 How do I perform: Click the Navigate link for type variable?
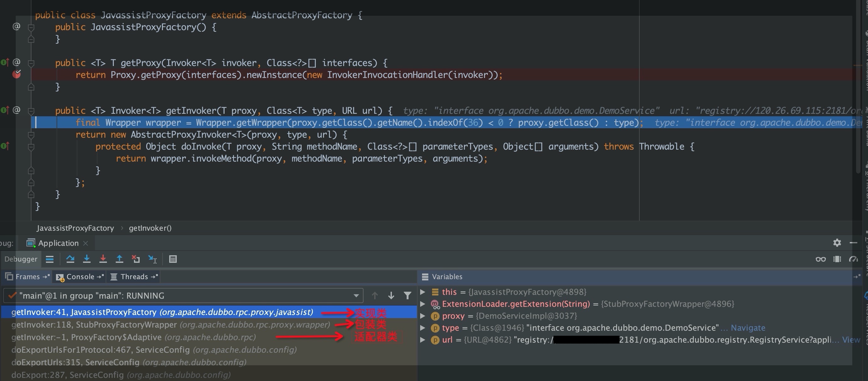click(x=748, y=328)
